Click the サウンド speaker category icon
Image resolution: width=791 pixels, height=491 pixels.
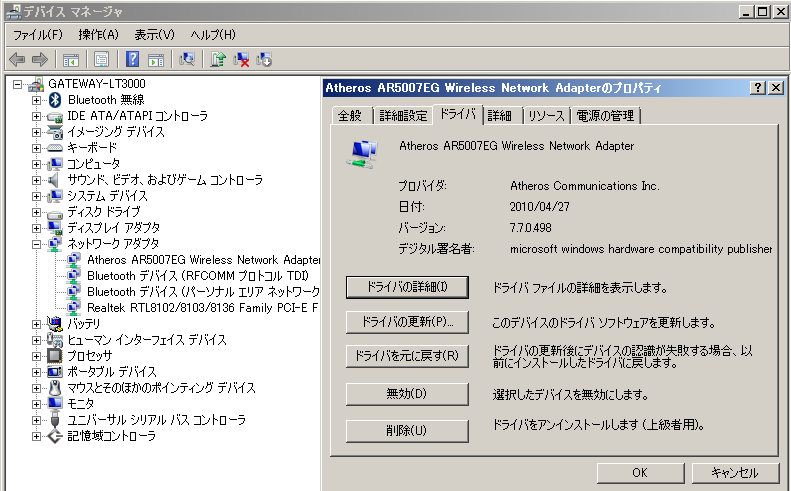[x=53, y=180]
